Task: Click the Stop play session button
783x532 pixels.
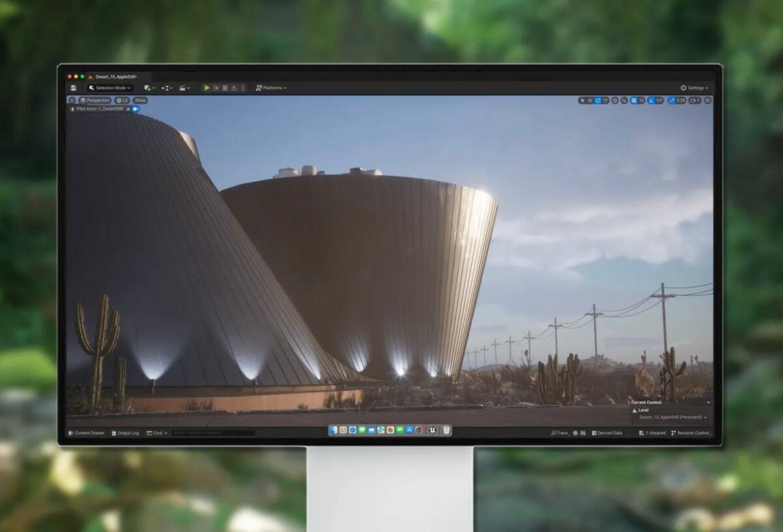Action: coord(225,88)
